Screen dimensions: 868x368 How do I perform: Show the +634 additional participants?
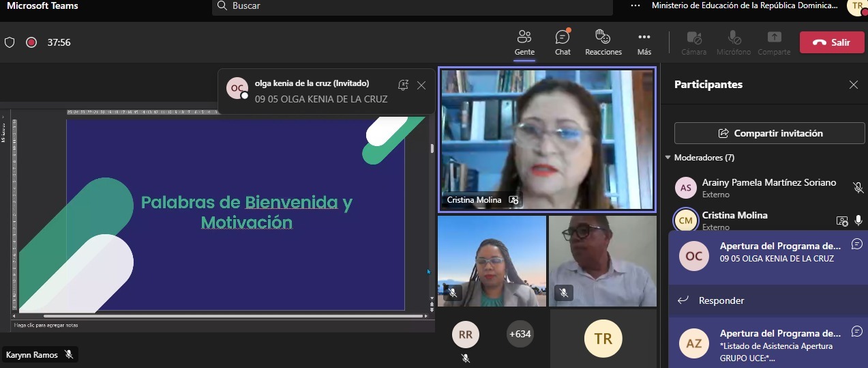[520, 335]
